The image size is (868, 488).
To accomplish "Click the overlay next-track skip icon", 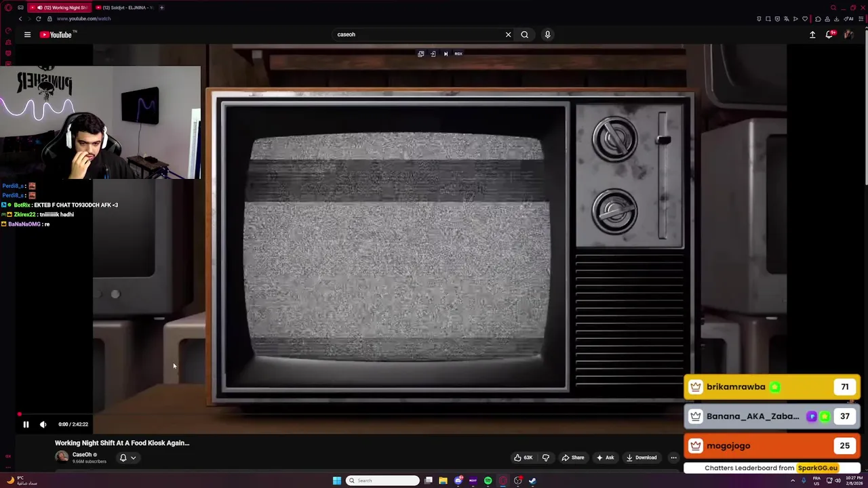I will pyautogui.click(x=446, y=54).
